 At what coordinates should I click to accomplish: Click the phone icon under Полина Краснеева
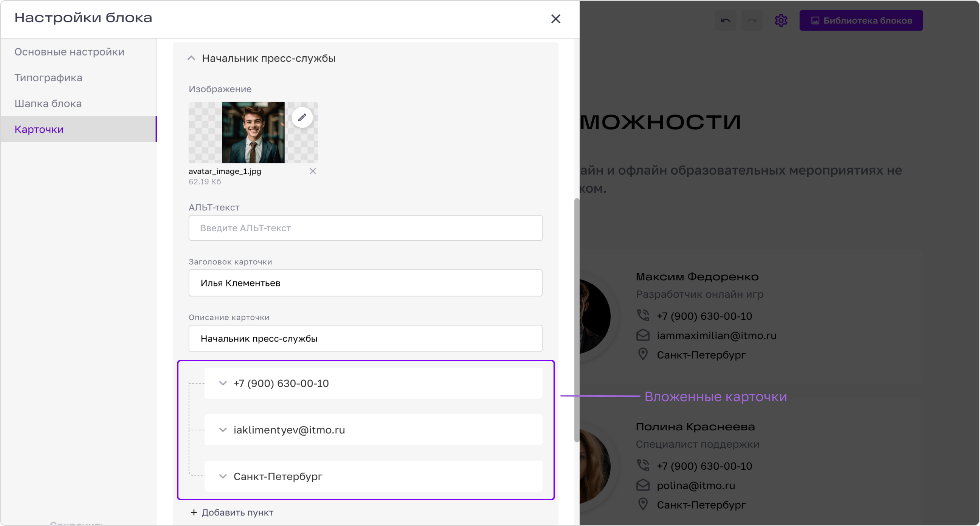(643, 465)
